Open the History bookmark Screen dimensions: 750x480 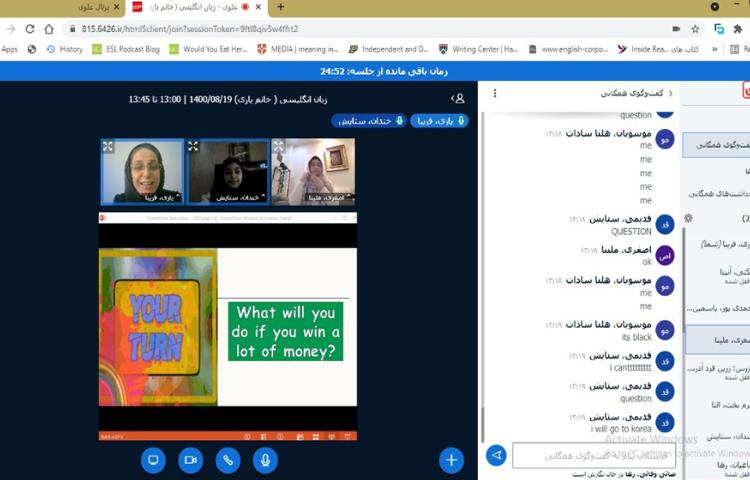[65, 49]
